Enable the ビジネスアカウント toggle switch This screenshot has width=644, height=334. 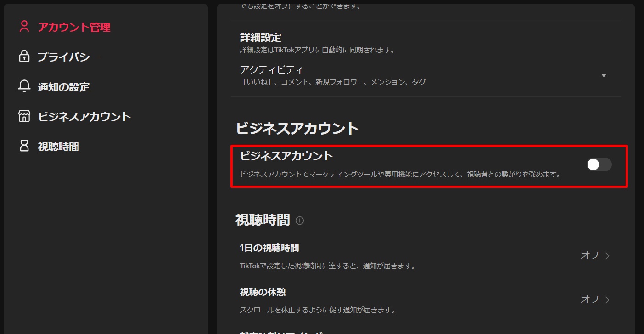click(599, 164)
